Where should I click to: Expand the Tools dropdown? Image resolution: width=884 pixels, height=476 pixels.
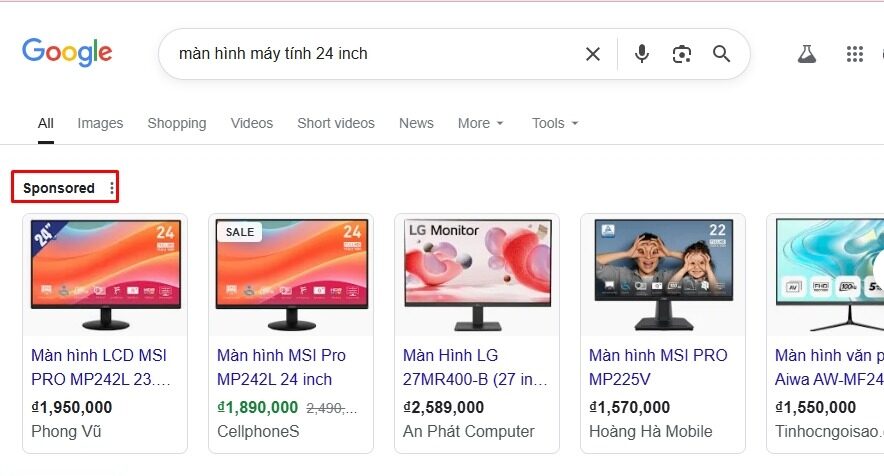(x=555, y=124)
